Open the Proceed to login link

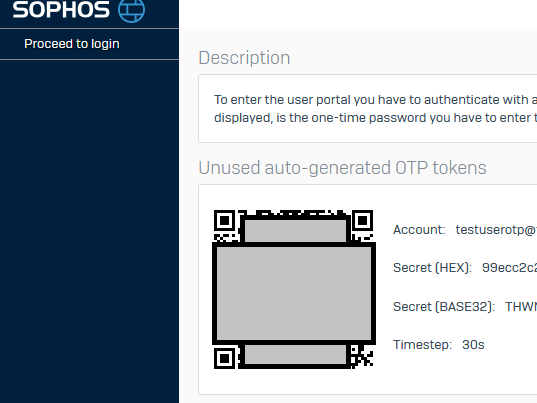tap(72, 44)
